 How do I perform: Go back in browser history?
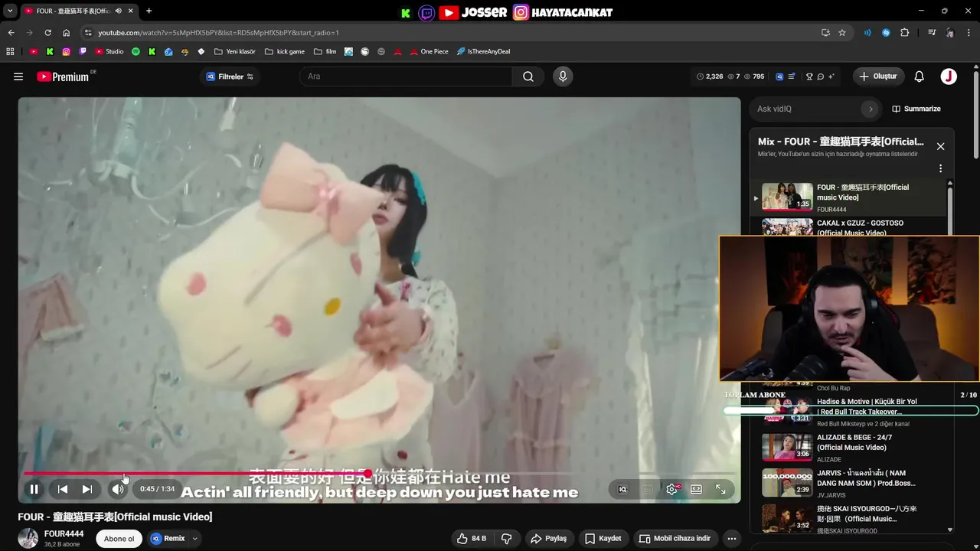11,33
